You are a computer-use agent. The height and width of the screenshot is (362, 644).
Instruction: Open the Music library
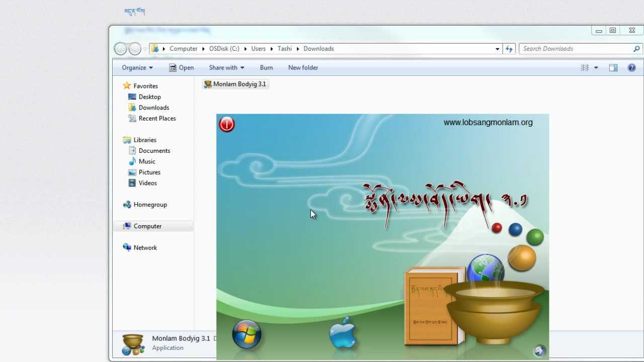click(x=146, y=161)
